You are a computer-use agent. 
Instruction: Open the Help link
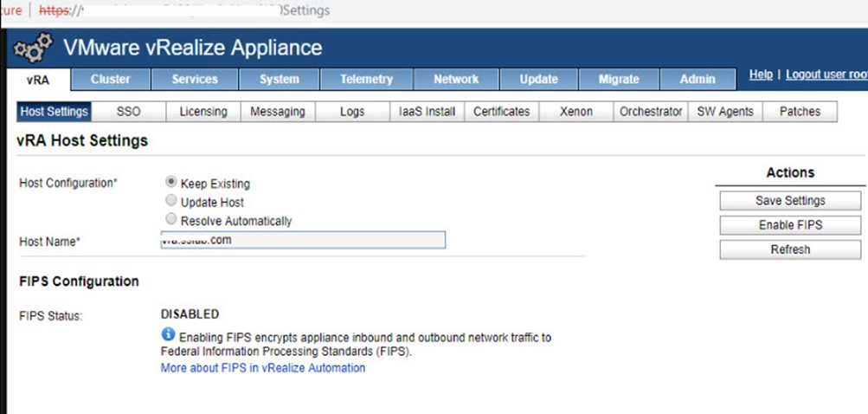pyautogui.click(x=761, y=74)
